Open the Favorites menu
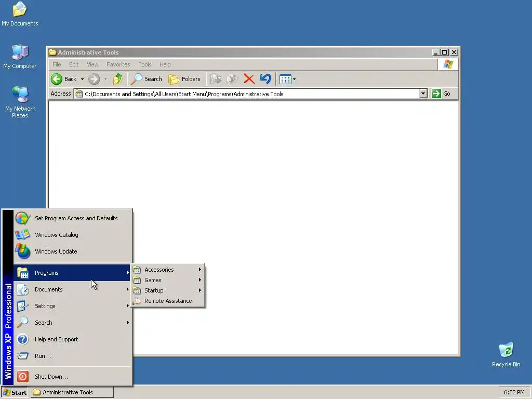This screenshot has width=532, height=399. pos(118,64)
